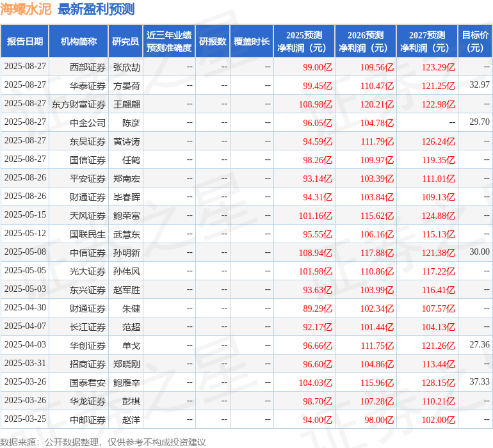Select institution 光大证券
The width and height of the screenshot is (493, 448).
pos(88,271)
